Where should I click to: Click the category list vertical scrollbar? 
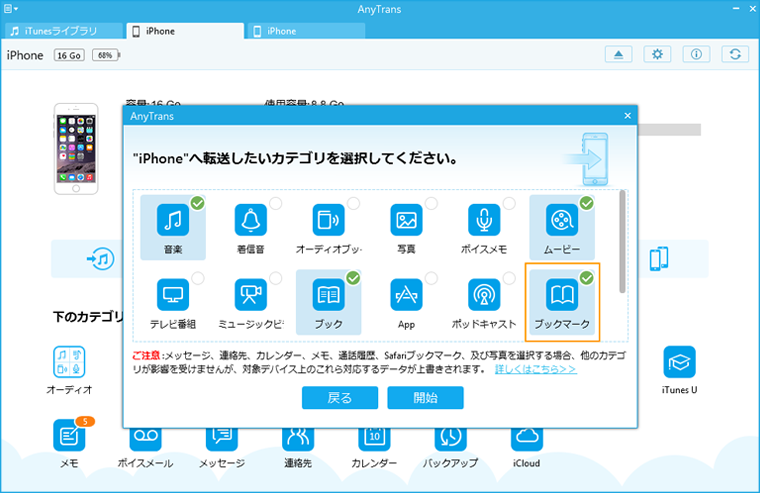[x=622, y=242]
